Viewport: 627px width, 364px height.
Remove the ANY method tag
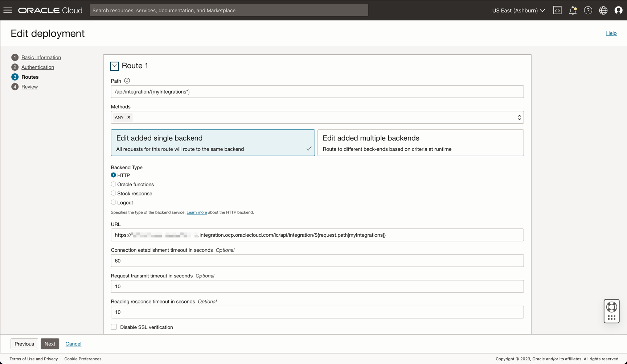(128, 117)
